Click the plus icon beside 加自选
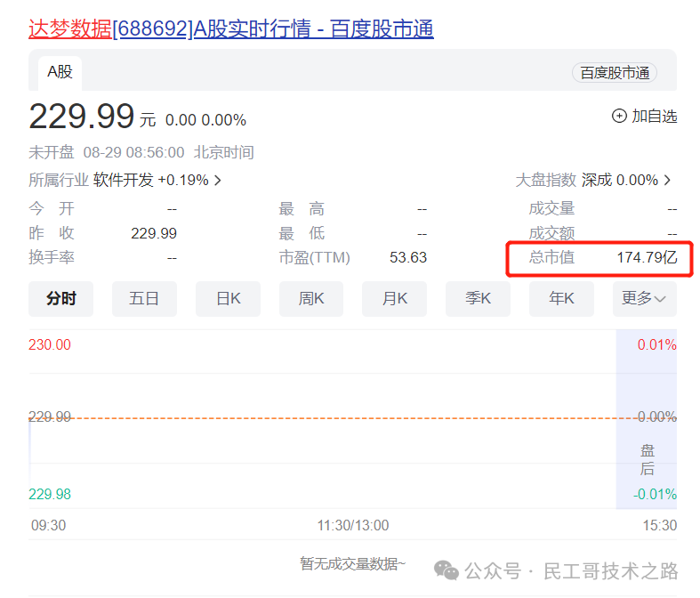700x598 pixels. click(619, 116)
